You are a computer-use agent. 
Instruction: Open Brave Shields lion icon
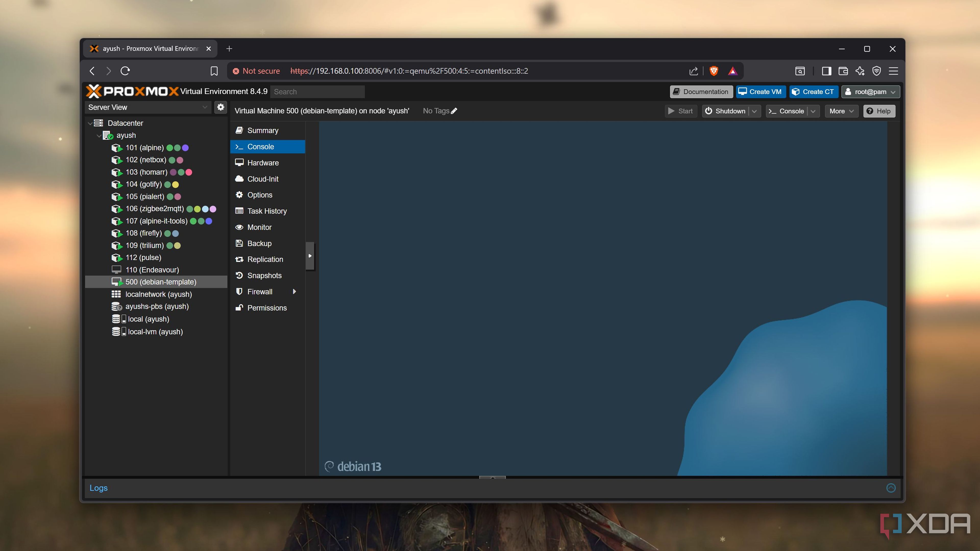pyautogui.click(x=714, y=71)
